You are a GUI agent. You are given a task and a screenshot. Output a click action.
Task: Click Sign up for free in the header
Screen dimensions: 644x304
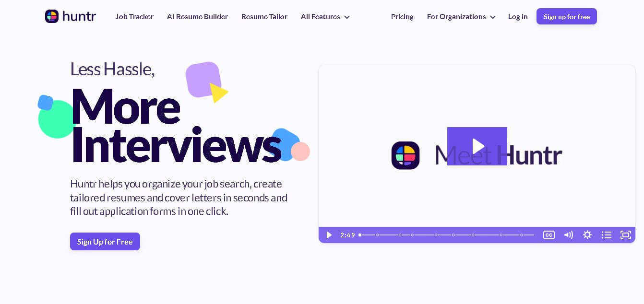click(567, 16)
